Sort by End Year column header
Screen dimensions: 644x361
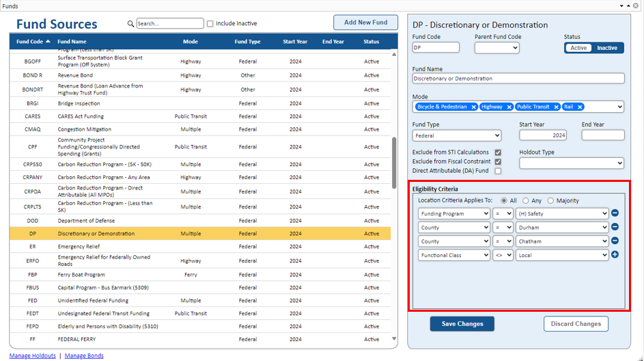(x=333, y=42)
